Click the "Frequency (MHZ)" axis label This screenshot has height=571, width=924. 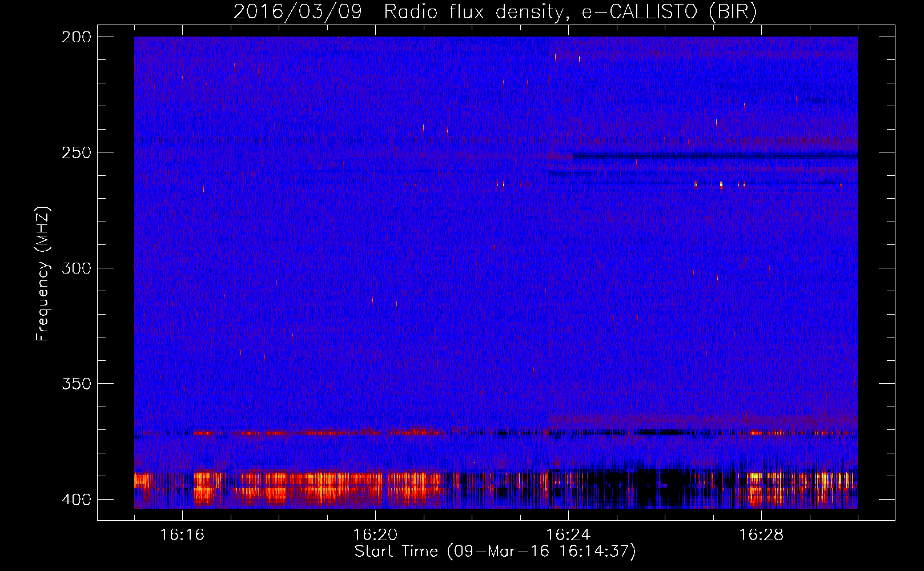point(43,274)
